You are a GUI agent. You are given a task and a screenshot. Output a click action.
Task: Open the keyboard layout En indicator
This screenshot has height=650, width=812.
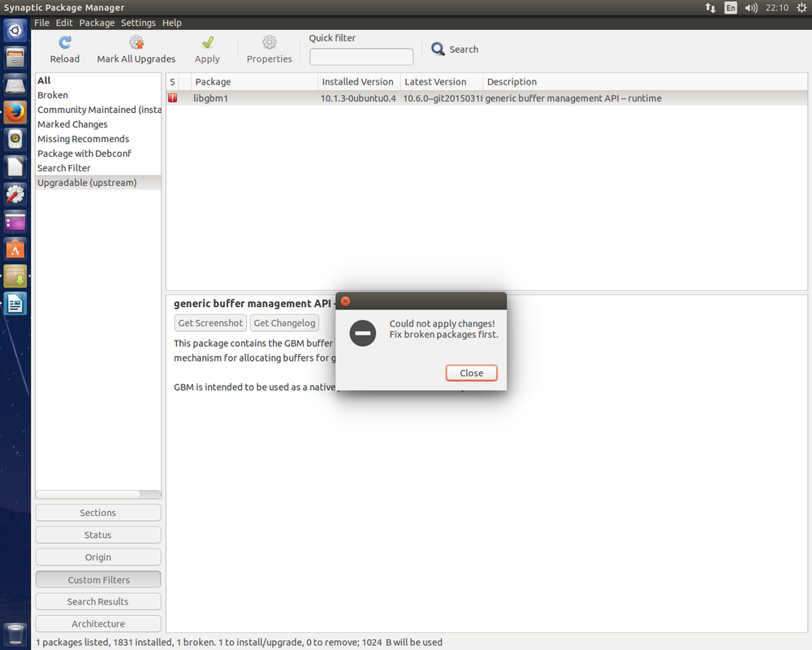(x=731, y=8)
